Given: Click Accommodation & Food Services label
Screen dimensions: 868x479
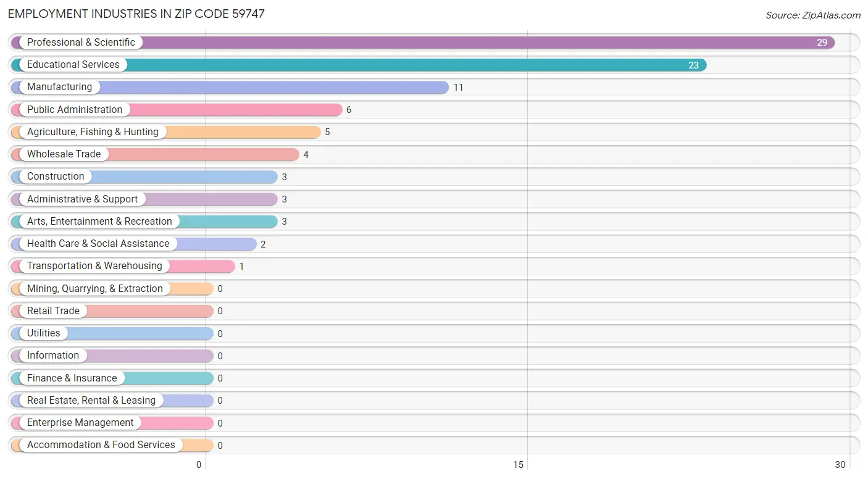Looking at the screenshot, I should pyautogui.click(x=101, y=445).
